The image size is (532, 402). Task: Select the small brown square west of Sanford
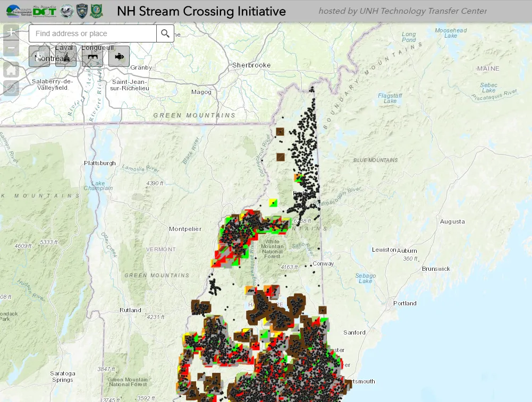322,310
